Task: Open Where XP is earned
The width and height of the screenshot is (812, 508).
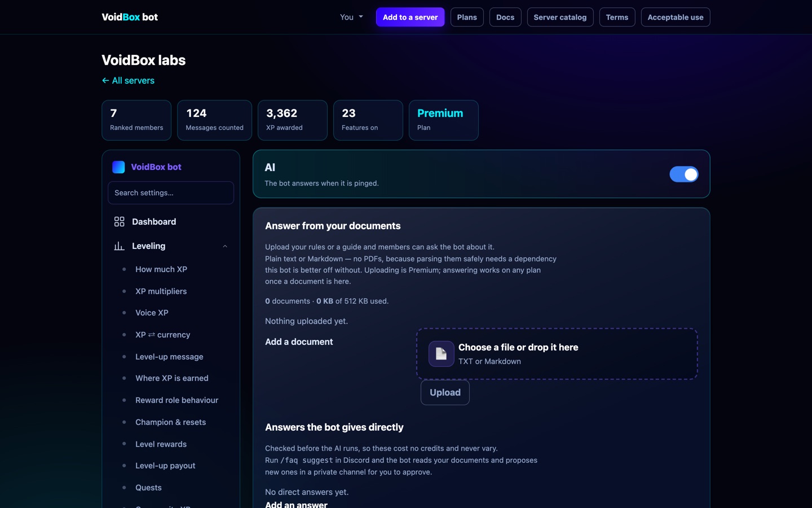Action: pos(172,378)
